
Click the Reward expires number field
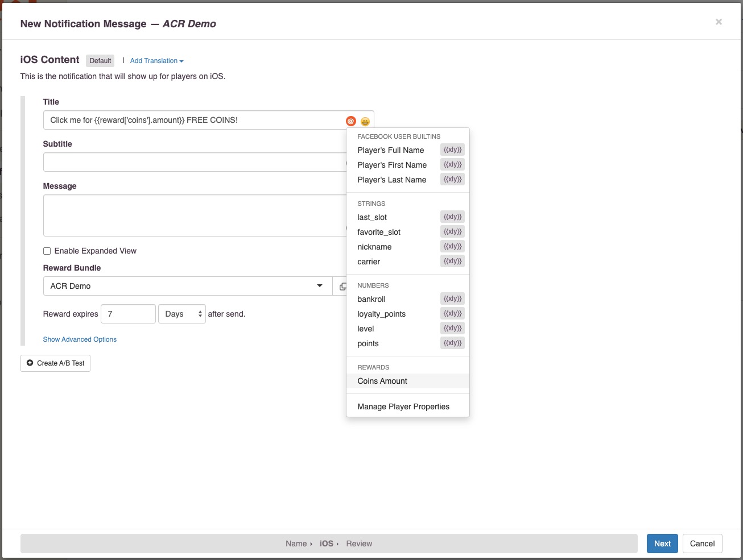tap(128, 314)
